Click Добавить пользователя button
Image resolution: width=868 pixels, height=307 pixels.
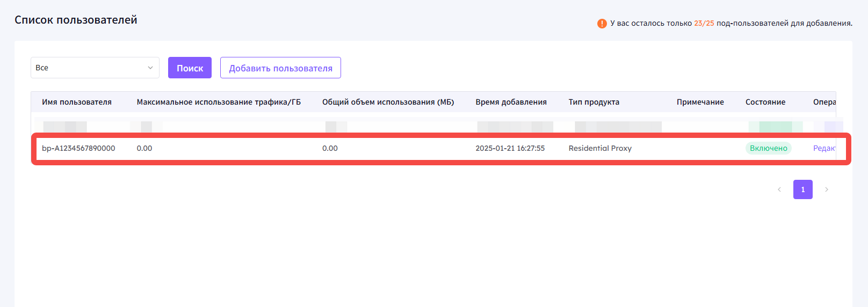[280, 68]
